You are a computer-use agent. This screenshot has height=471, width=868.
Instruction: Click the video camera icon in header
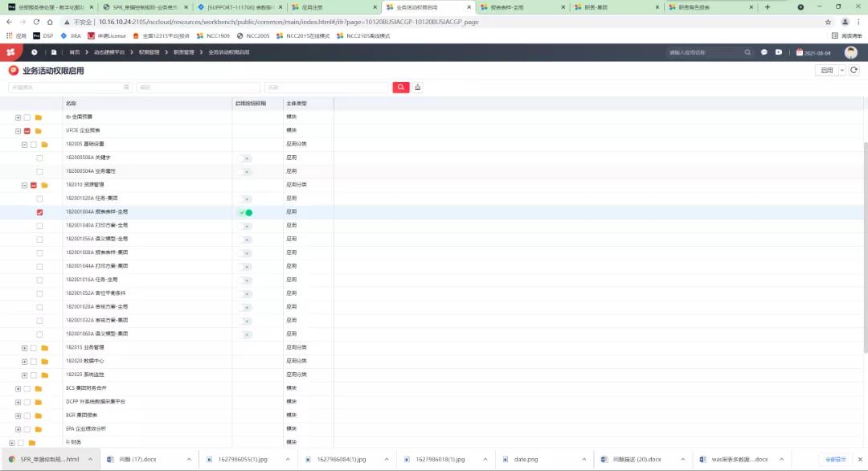point(779,52)
